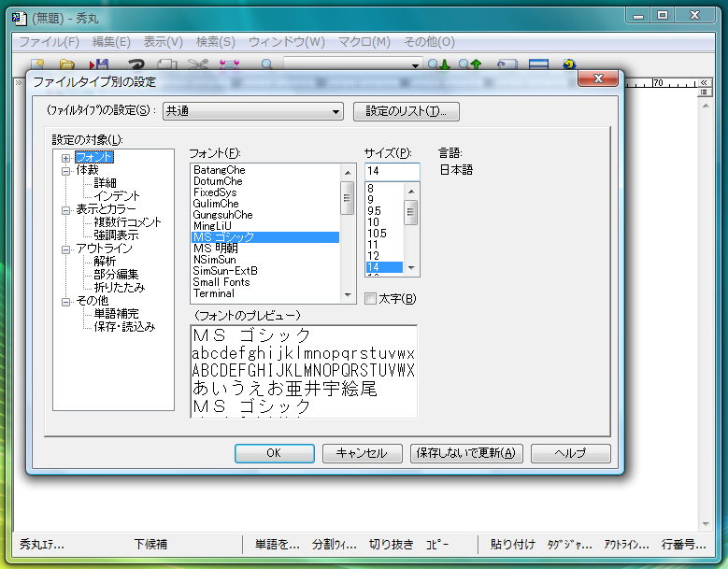Click the Find next (down arrow) icon

pyautogui.click(x=438, y=64)
